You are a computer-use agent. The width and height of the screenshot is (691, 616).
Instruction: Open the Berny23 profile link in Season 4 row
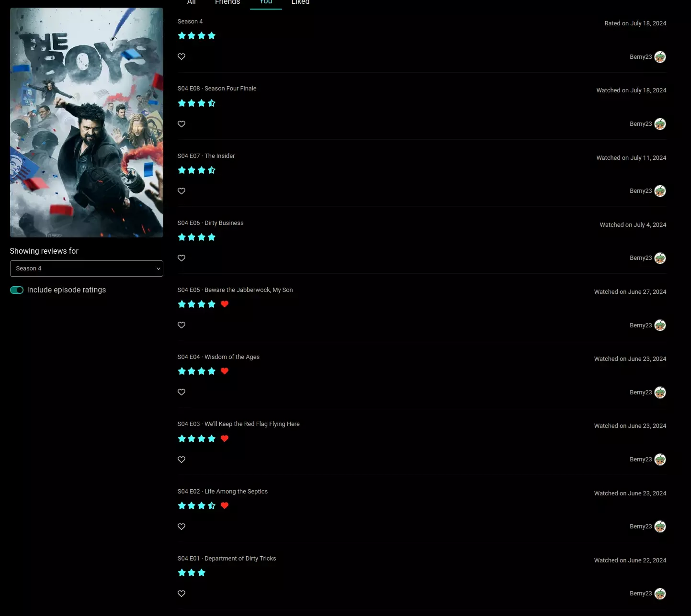pyautogui.click(x=641, y=57)
